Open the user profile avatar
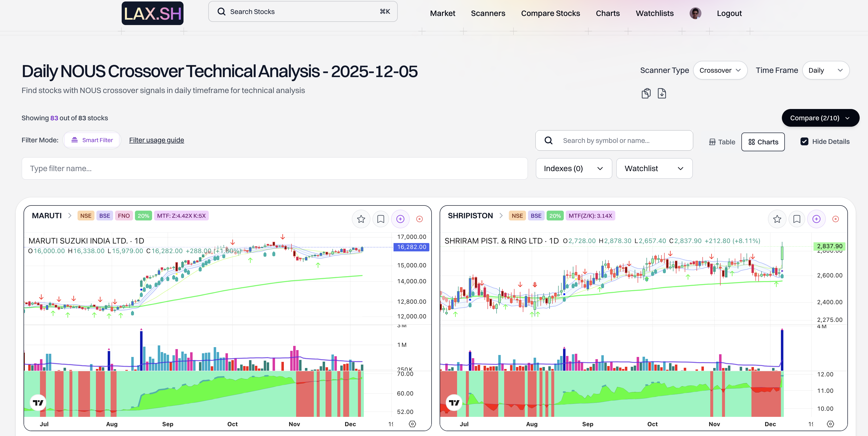The width and height of the screenshot is (868, 436). [x=695, y=14]
